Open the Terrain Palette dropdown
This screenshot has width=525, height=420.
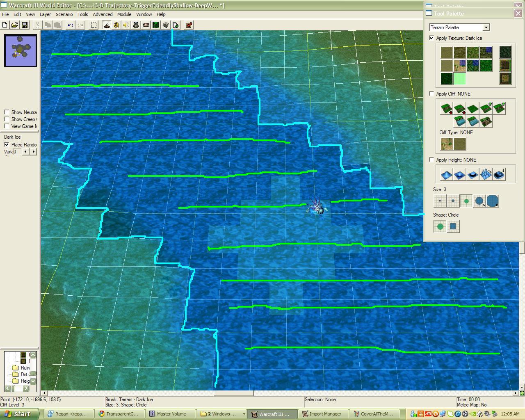(x=459, y=27)
